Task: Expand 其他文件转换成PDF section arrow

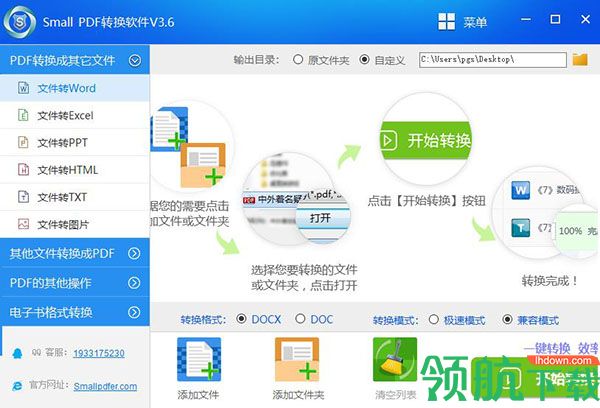Action: [134, 253]
